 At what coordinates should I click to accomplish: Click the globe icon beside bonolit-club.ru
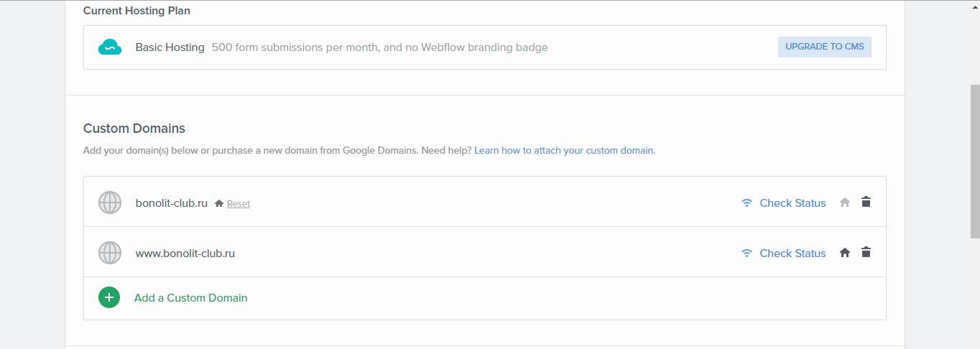110,203
